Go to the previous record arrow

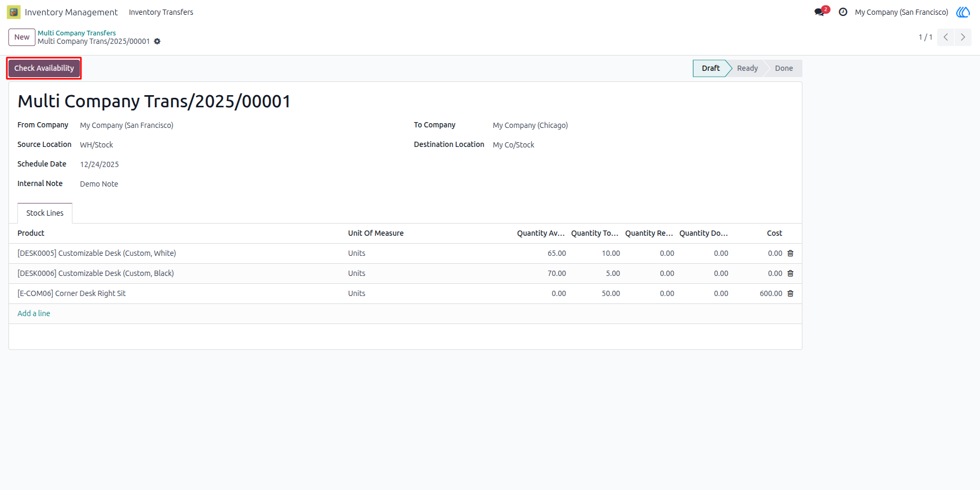[946, 37]
